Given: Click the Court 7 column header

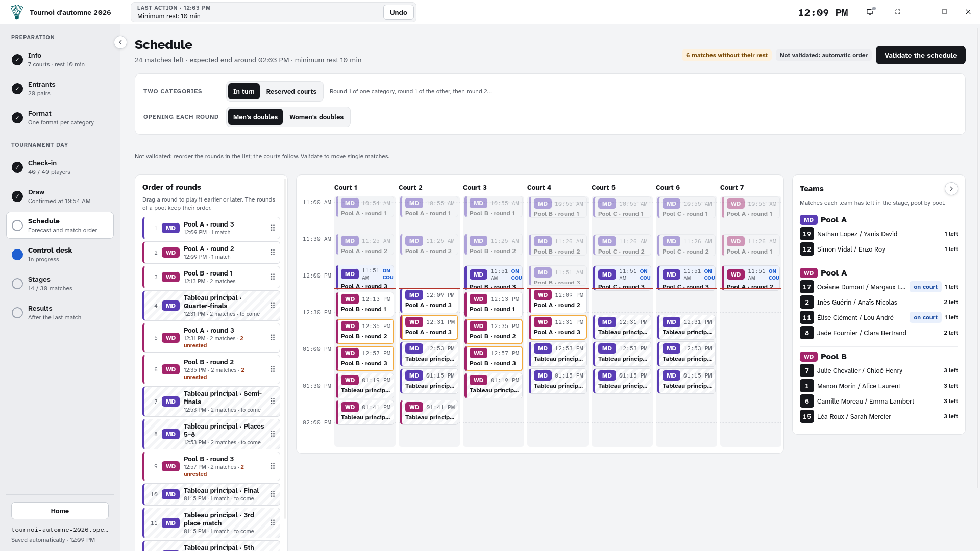Looking at the screenshot, I should [x=732, y=188].
